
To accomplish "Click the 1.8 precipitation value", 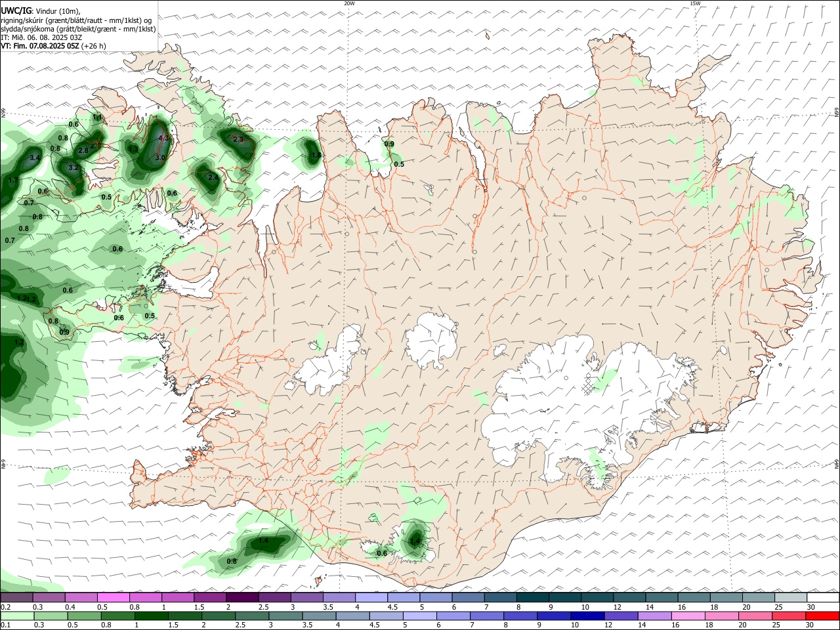I will point(316,156).
